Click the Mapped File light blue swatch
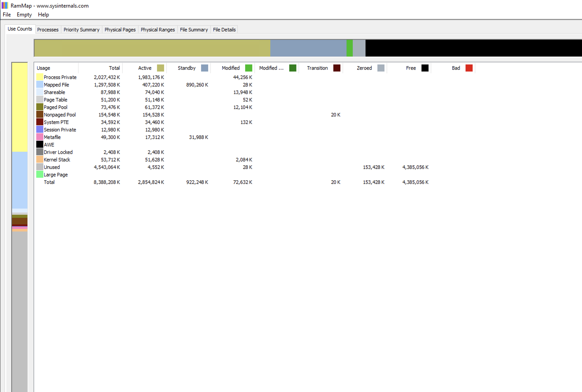 39,84
